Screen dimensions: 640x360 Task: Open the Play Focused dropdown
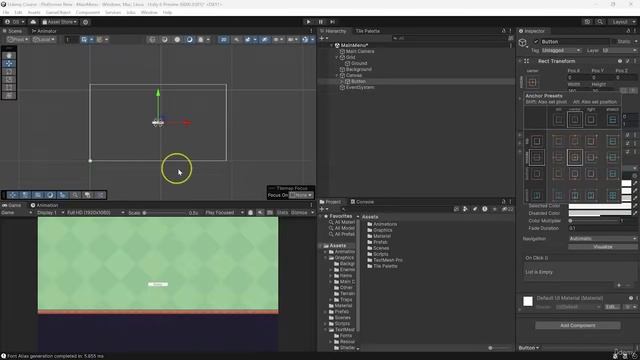[x=224, y=213]
